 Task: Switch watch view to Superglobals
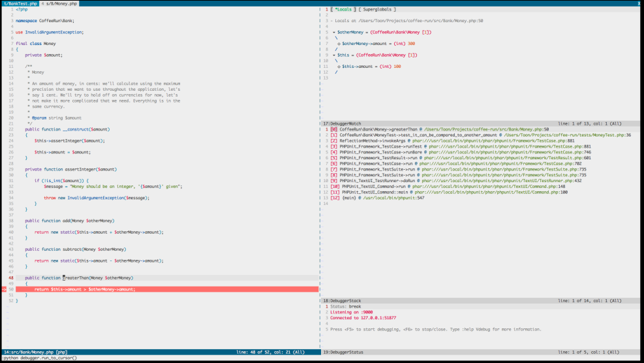[x=376, y=9]
